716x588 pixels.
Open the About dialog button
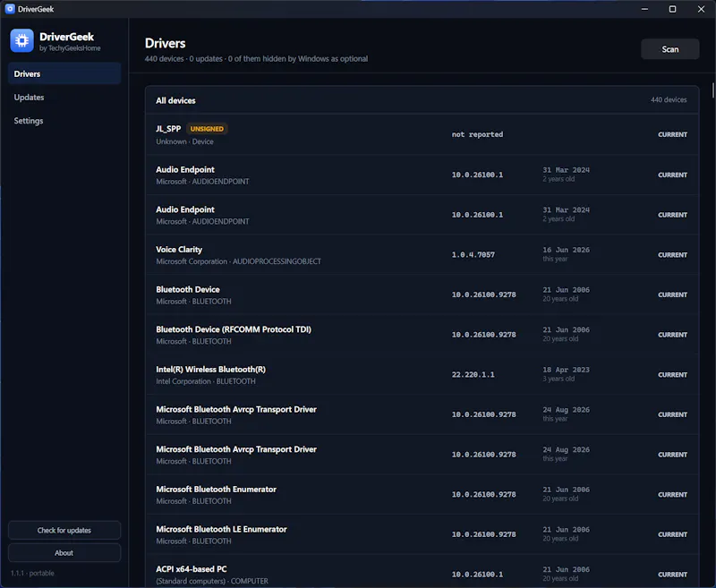pyautogui.click(x=64, y=553)
